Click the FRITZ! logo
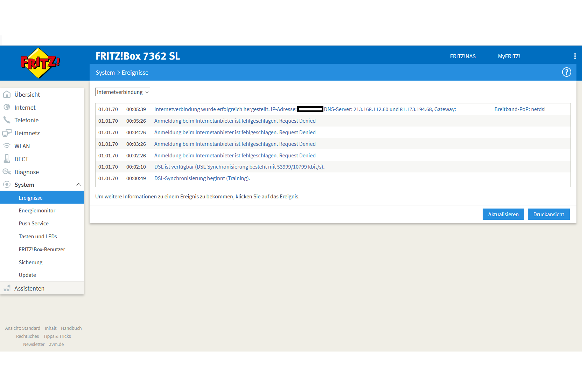Image resolution: width=588 pixels, height=368 pixels. [x=40, y=63]
